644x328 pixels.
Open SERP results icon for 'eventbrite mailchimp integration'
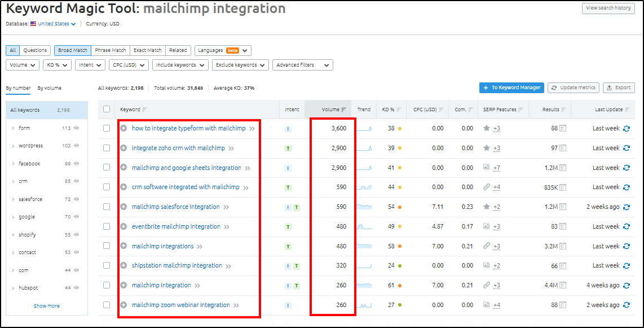pyautogui.click(x=562, y=227)
